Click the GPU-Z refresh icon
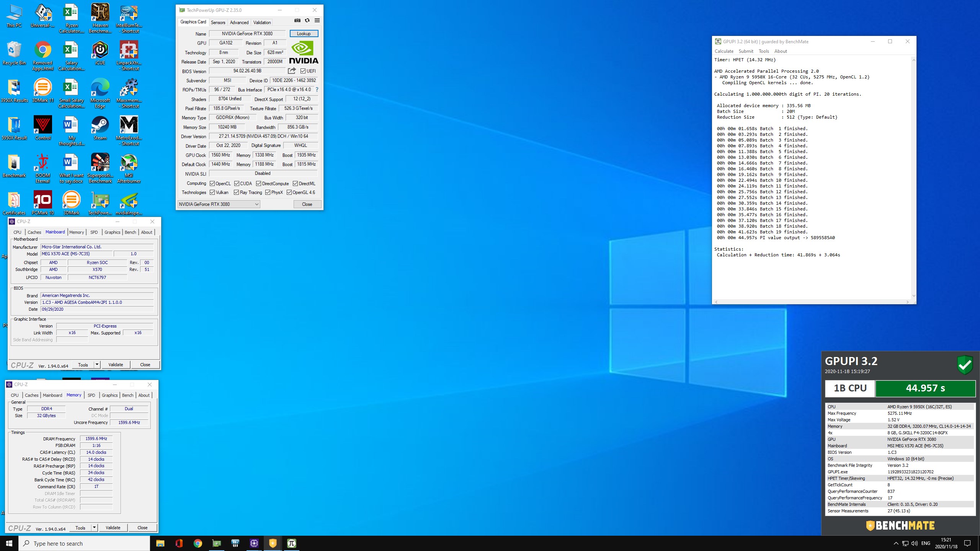This screenshot has height=551, width=980. [x=307, y=21]
